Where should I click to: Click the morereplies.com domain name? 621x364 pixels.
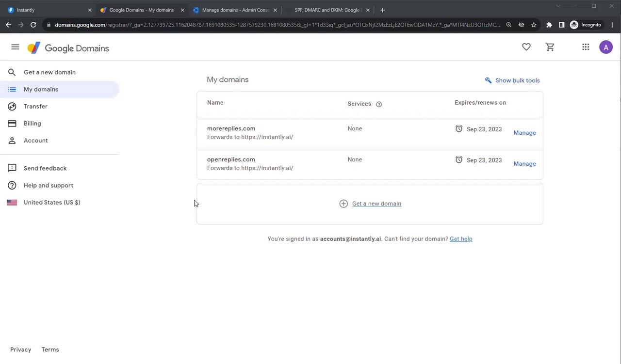[231, 128]
